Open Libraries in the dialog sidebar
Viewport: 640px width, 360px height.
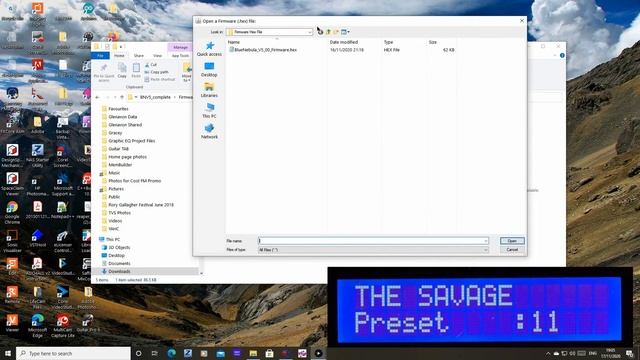tap(209, 90)
